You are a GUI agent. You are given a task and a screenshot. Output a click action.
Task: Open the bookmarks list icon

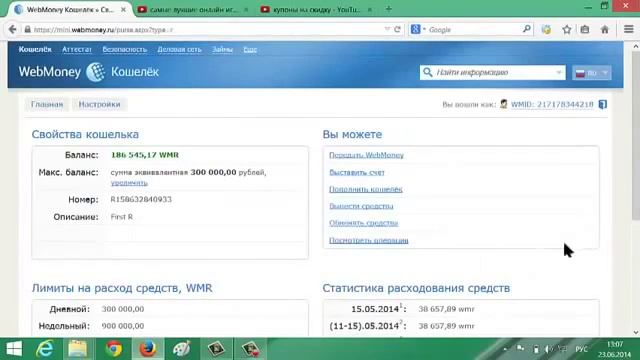click(585, 29)
